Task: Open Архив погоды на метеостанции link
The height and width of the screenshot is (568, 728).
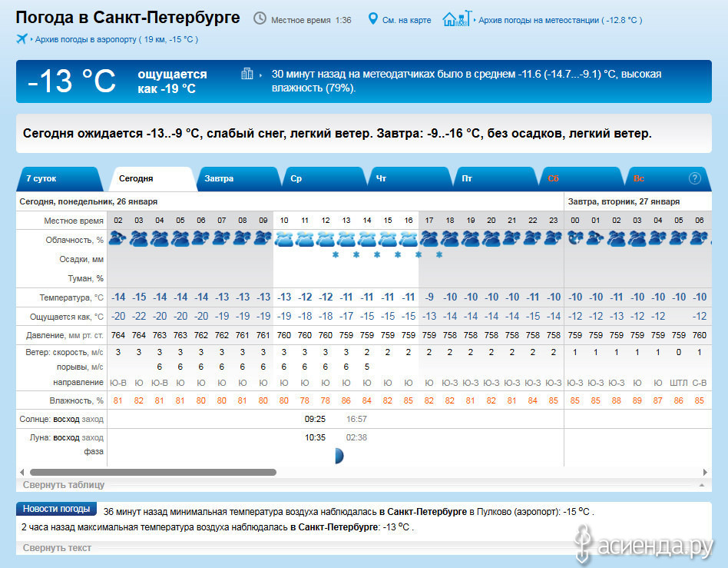Action: click(x=561, y=20)
